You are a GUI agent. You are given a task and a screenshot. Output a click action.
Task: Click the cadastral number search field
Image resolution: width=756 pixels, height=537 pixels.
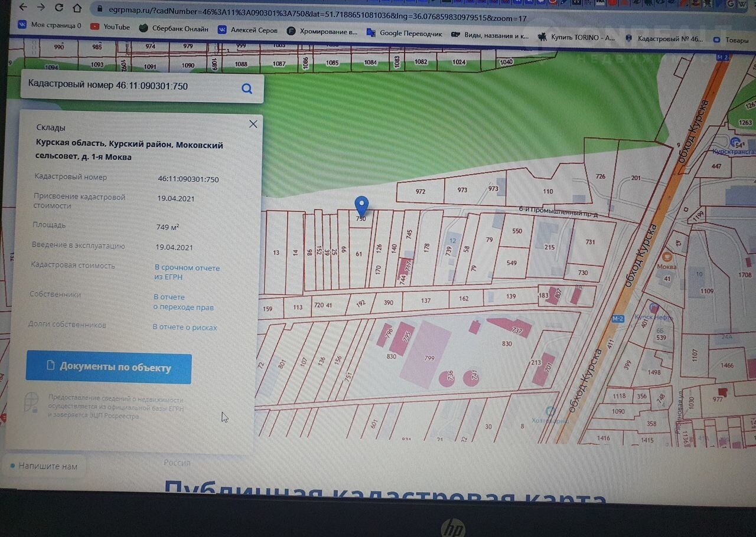pyautogui.click(x=130, y=86)
